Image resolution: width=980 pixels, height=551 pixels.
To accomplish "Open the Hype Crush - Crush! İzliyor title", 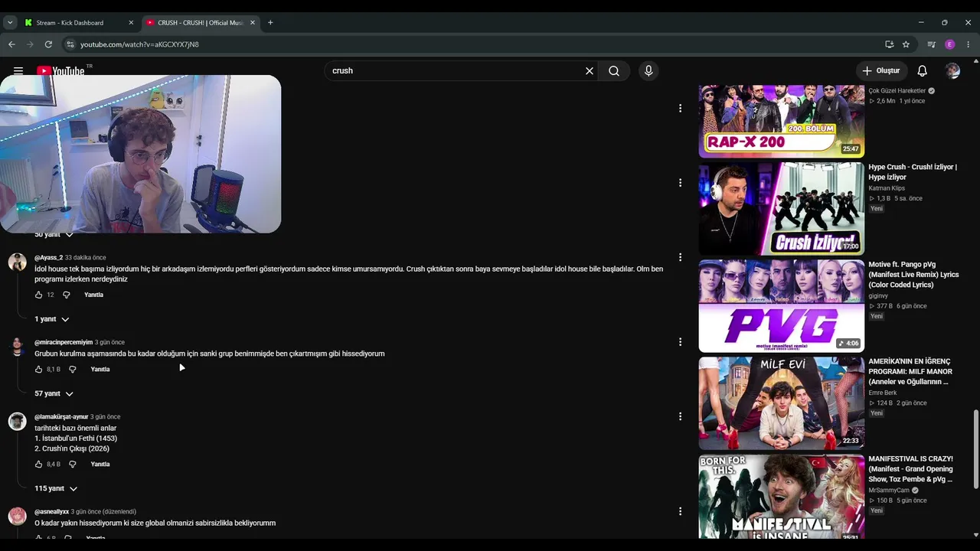I will point(913,172).
